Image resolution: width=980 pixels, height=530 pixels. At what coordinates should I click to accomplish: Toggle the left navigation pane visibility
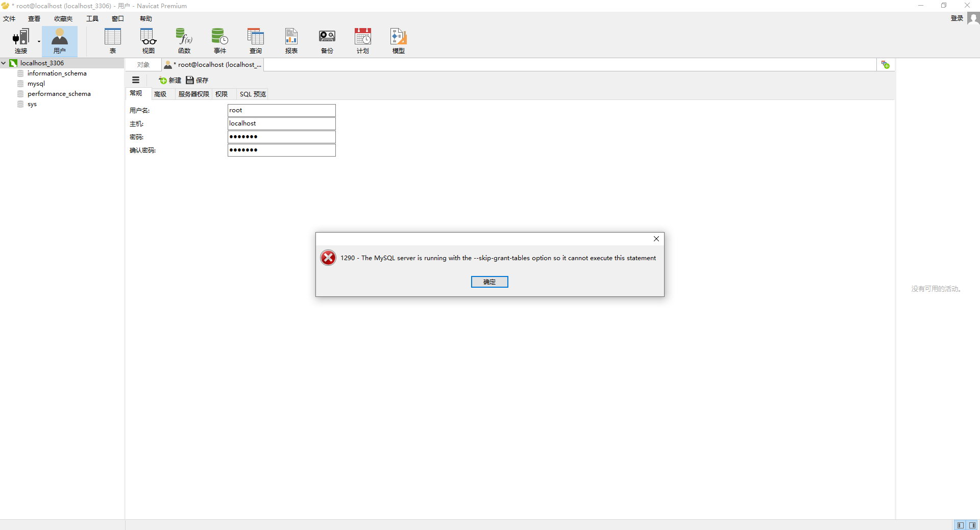(961, 525)
